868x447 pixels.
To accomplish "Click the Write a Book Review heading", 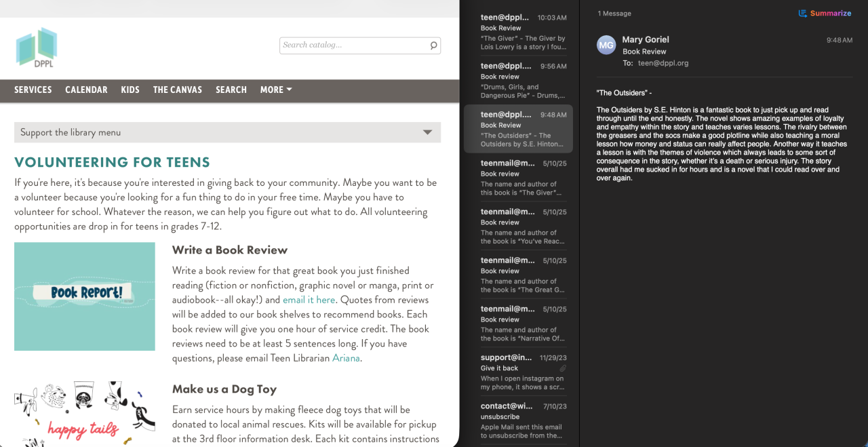I will [230, 250].
